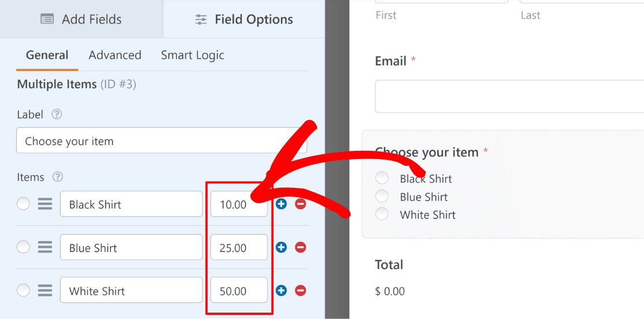
Task: Click the Label help question mark icon
Action: pos(57,114)
